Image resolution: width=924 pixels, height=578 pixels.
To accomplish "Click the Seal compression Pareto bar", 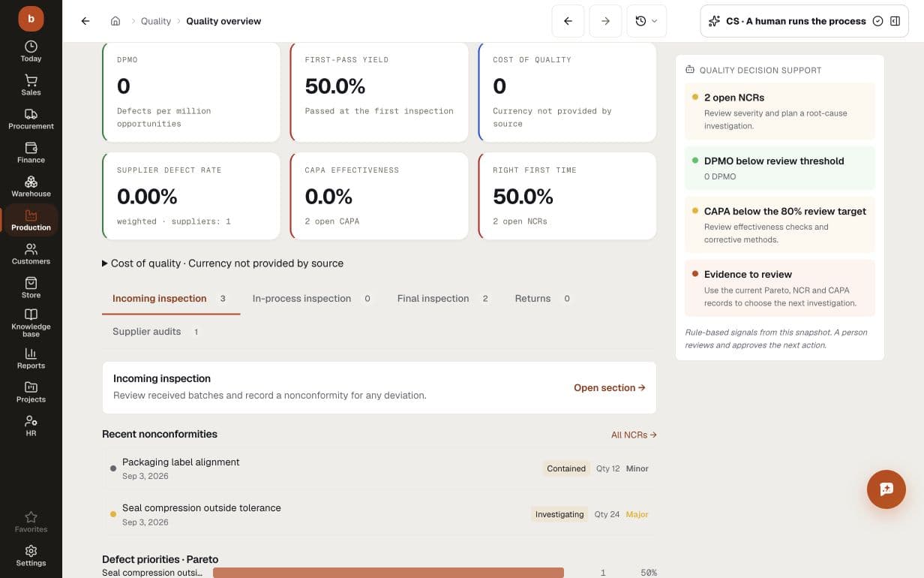I will pos(388,573).
